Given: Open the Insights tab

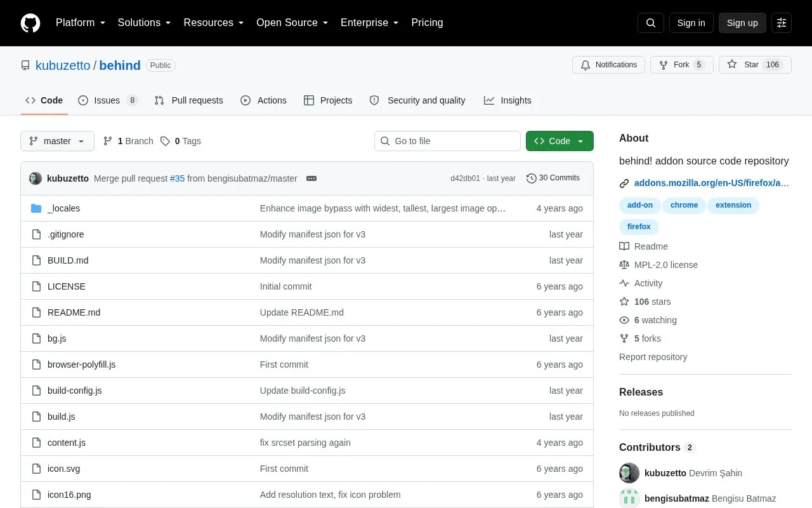Looking at the screenshot, I should tap(507, 100).
